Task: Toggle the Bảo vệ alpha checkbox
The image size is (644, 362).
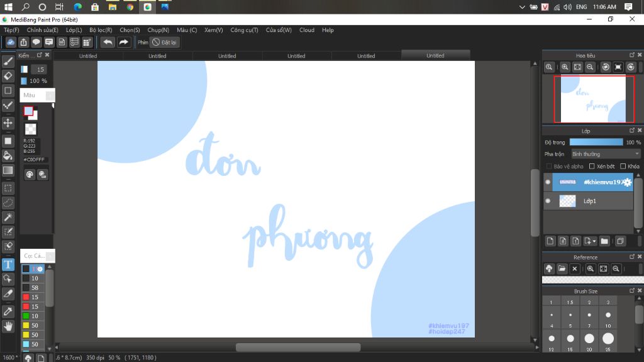Action: [x=549, y=166]
